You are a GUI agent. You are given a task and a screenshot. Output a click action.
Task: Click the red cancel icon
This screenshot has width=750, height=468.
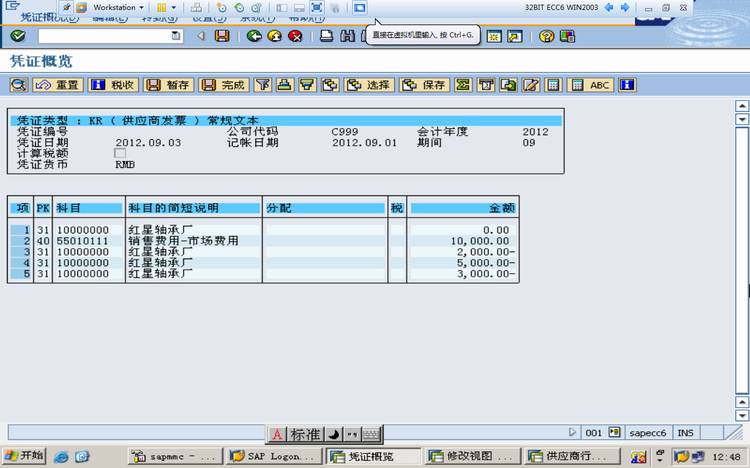pyautogui.click(x=295, y=36)
